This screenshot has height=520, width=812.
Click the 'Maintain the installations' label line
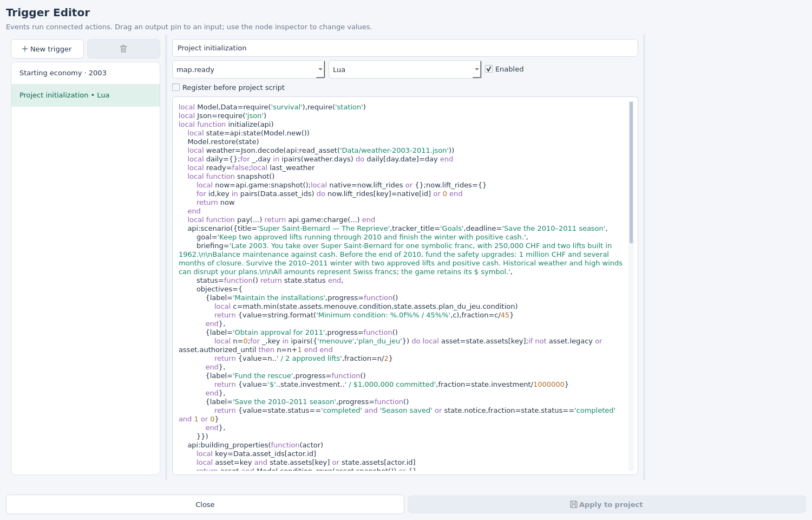tap(302, 298)
